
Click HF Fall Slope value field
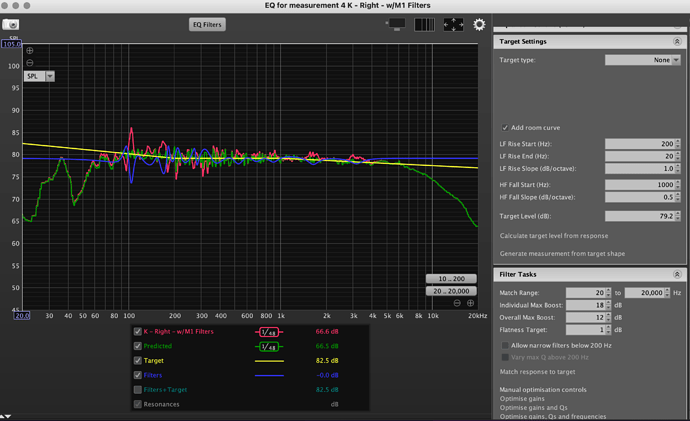click(x=639, y=197)
